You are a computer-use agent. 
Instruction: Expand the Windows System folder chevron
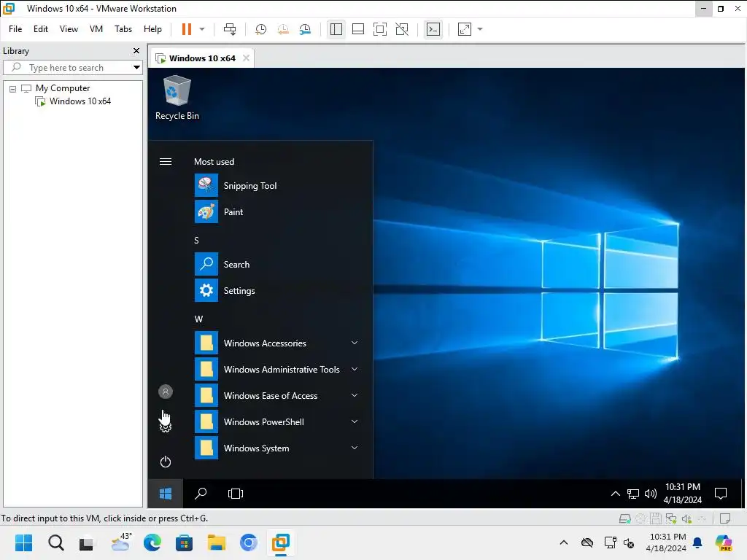(355, 448)
